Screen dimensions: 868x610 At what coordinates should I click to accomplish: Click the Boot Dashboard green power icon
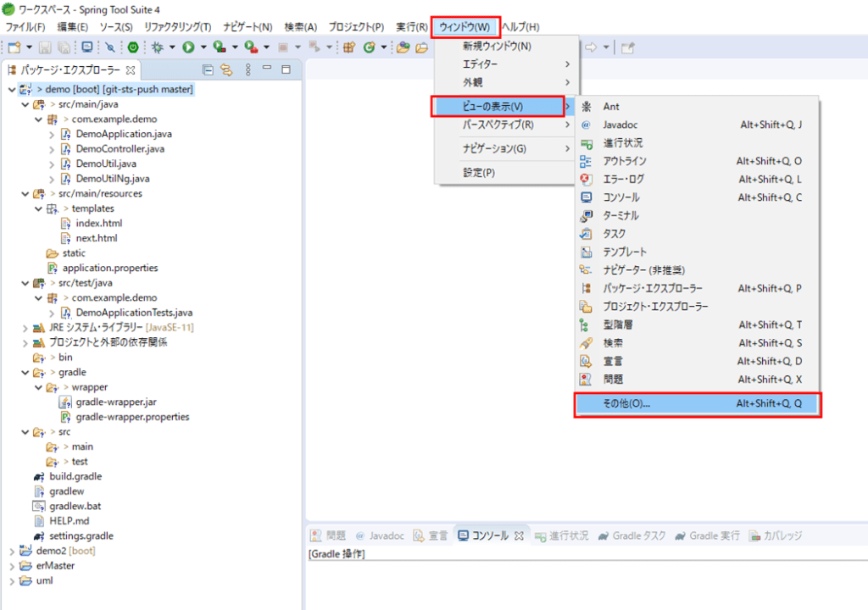133,47
